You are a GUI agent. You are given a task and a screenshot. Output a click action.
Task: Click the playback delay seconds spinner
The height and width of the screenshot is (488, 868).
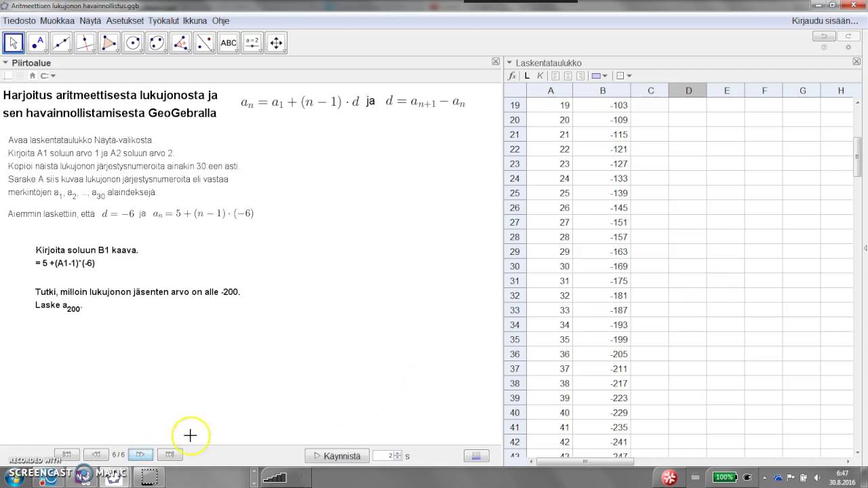387,456
